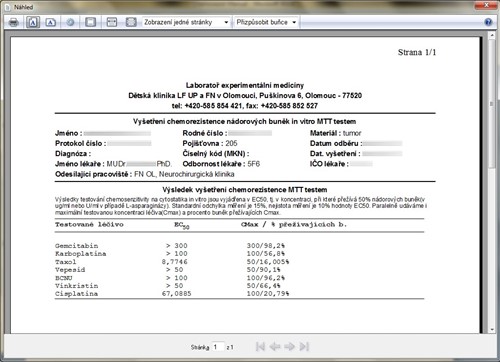The image size is (500, 362).
Task: Go to the first page
Action: pos(260,347)
